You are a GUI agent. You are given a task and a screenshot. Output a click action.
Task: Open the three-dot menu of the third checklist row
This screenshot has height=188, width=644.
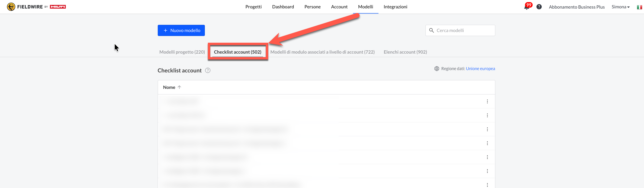pos(487,129)
